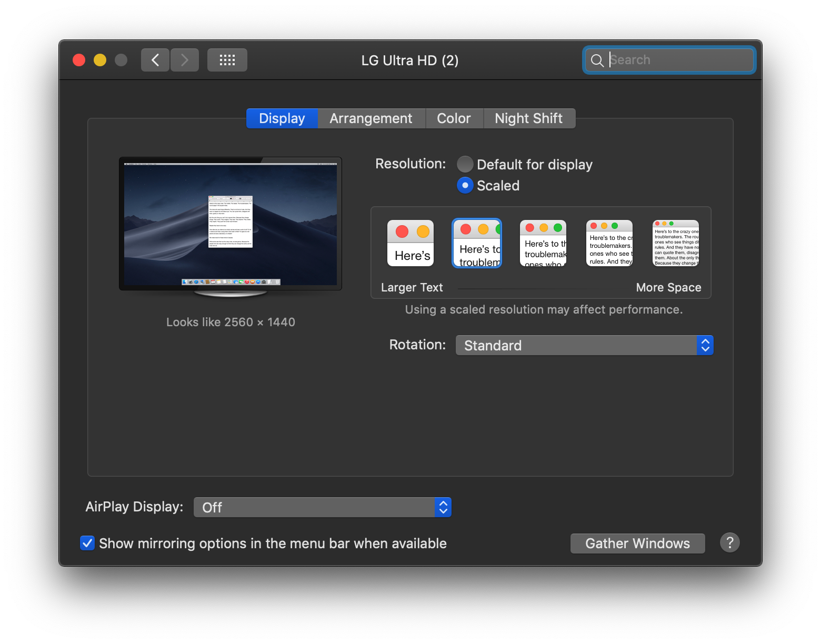Click the 'AirPlay Display:' label

point(134,507)
